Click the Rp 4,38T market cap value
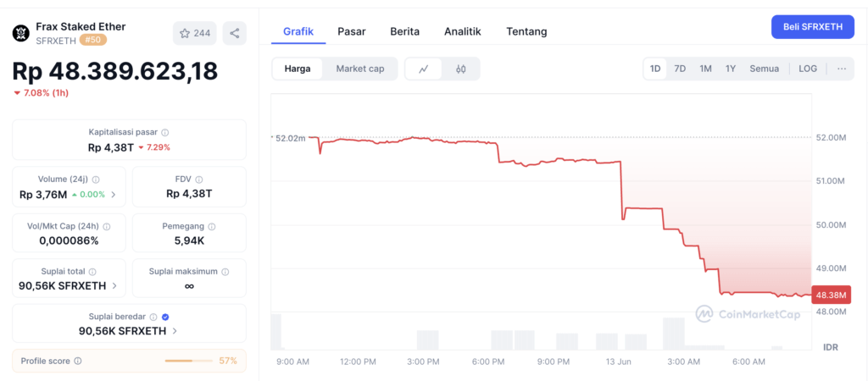The height and width of the screenshot is (381, 868). pos(111,147)
